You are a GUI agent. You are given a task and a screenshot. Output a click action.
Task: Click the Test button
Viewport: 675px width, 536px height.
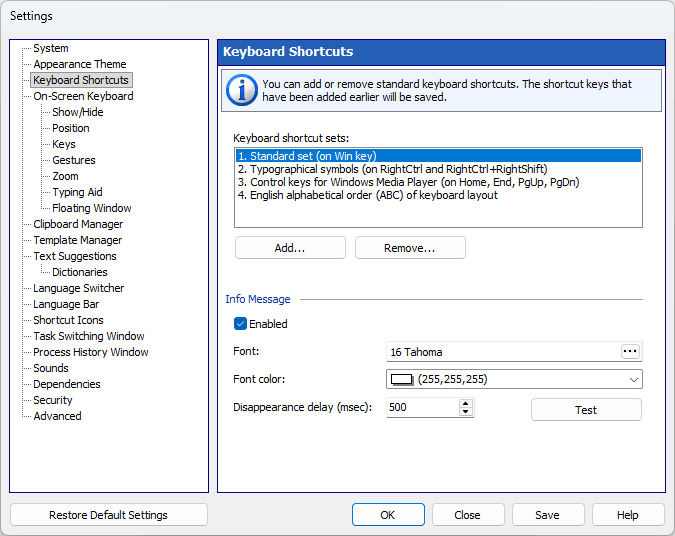[x=586, y=409]
